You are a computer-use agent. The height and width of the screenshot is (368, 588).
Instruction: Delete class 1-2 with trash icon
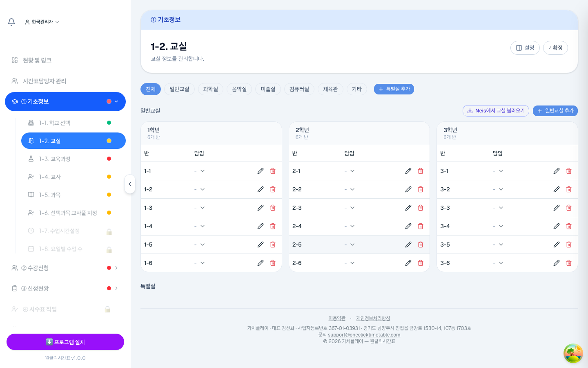coord(273,189)
